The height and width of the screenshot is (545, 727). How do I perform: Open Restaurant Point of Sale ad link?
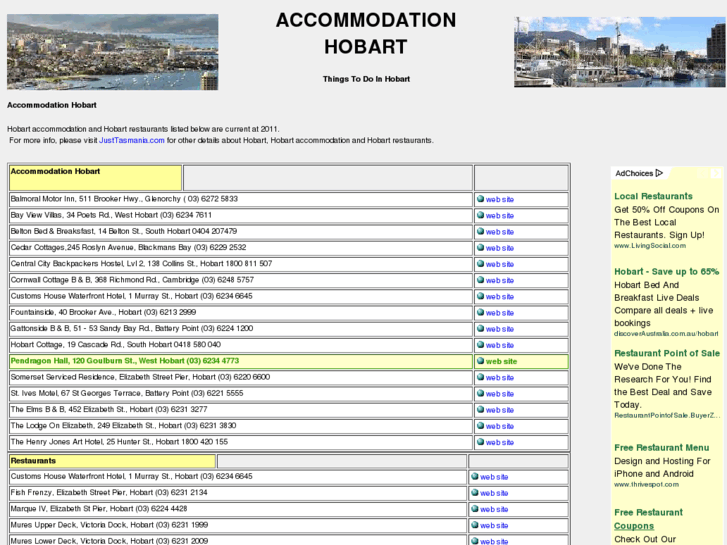[x=667, y=353]
